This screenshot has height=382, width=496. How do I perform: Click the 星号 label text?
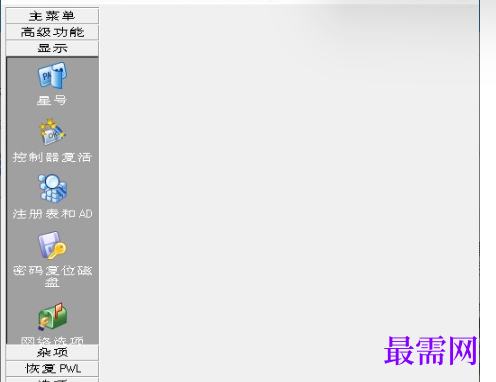[52, 100]
